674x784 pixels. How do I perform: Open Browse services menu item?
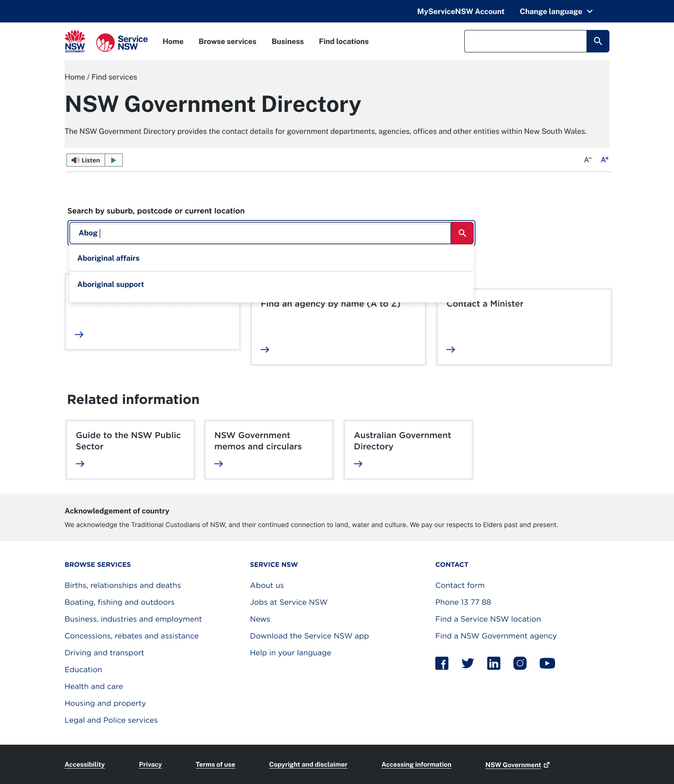[x=227, y=42]
